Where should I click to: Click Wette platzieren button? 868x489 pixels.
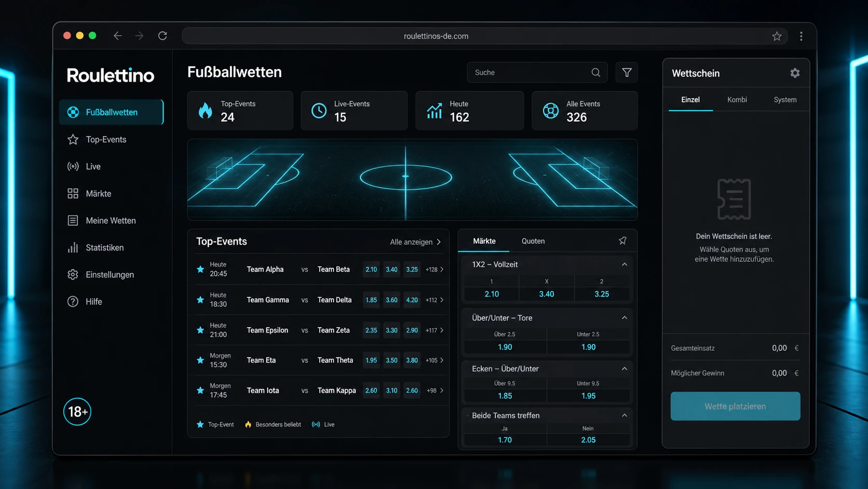[x=735, y=406]
